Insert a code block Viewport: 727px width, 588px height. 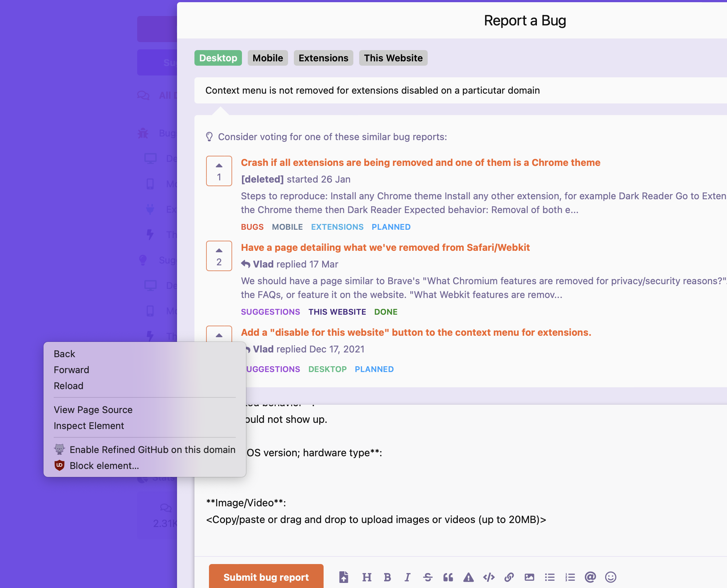(489, 577)
